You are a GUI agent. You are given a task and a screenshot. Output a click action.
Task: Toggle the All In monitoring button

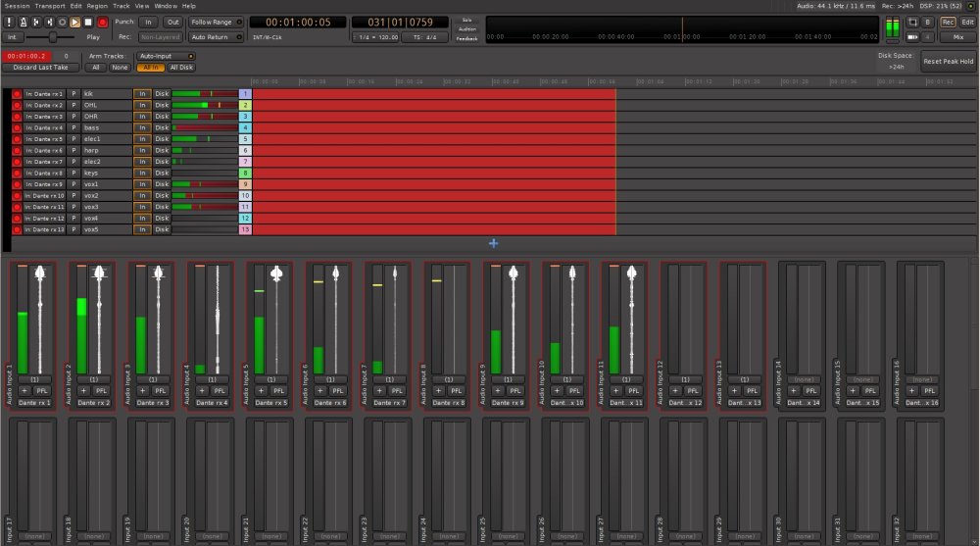tap(150, 68)
